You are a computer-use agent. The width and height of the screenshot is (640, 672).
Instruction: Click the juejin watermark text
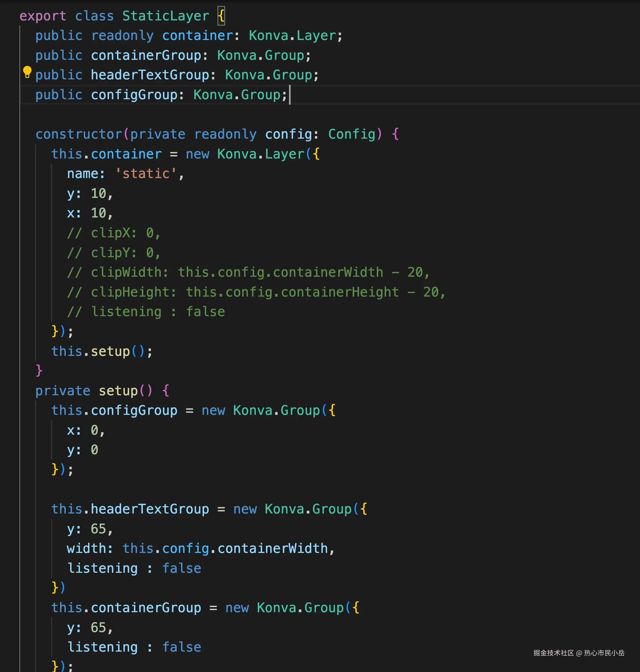pyautogui.click(x=579, y=653)
